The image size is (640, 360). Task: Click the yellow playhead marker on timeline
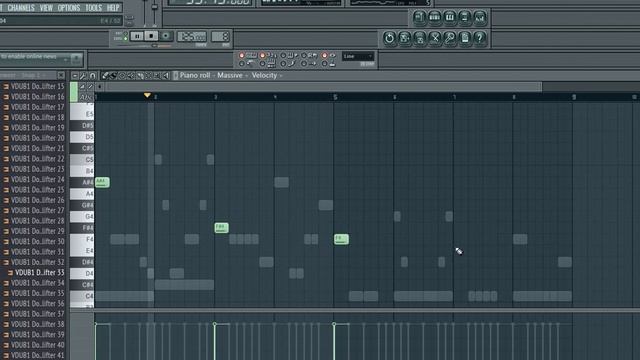[x=147, y=96]
